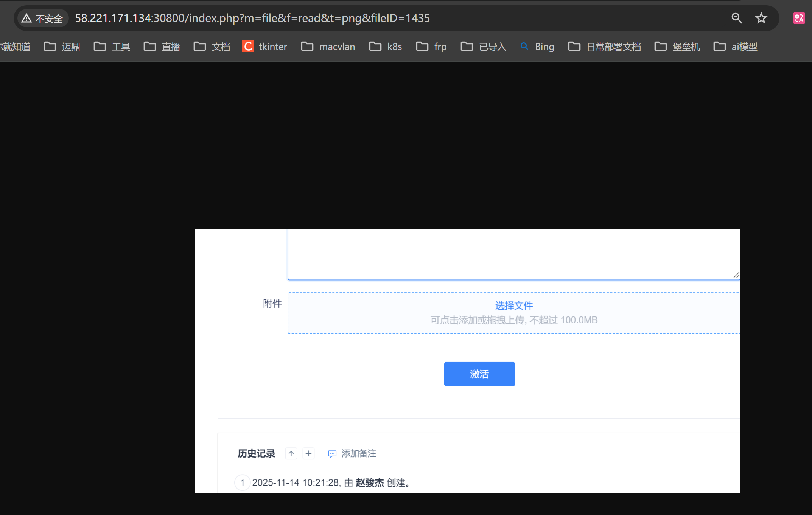This screenshot has height=515, width=812.
Task: Click the zoom/search icon in the address bar
Action: click(x=737, y=18)
